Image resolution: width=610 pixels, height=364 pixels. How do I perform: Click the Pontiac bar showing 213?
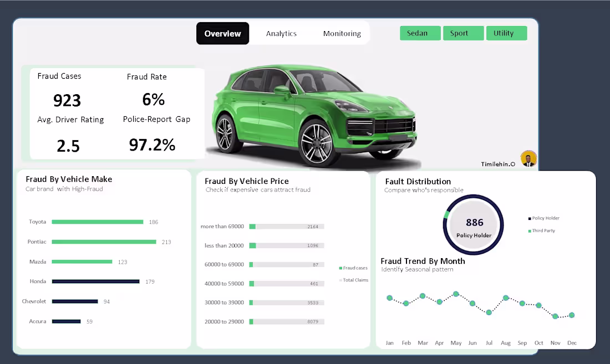(x=104, y=242)
